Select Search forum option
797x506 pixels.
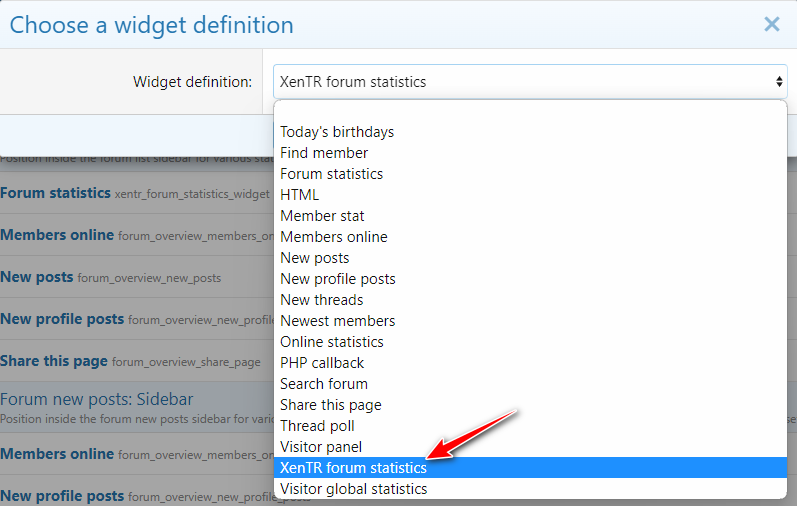tap(324, 384)
